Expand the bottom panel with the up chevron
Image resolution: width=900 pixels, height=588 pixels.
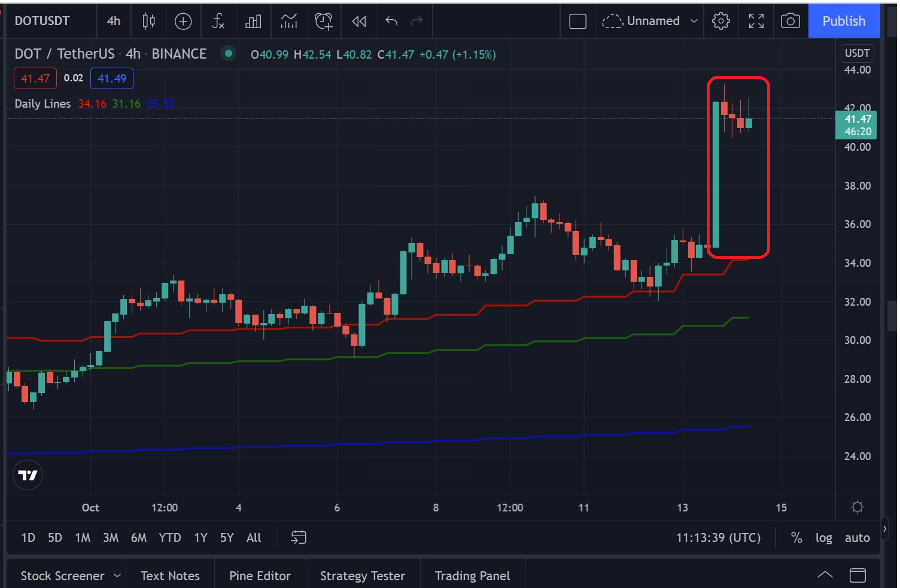[825, 575]
